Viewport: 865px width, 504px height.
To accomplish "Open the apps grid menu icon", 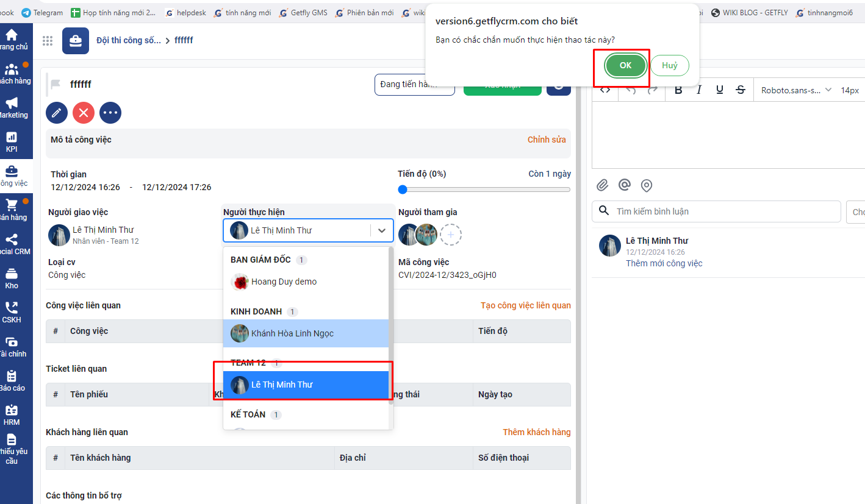I will pos(48,41).
